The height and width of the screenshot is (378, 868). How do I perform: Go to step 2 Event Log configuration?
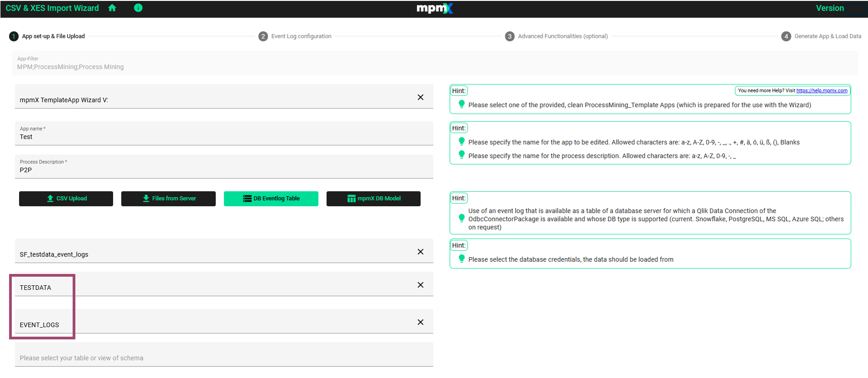(x=295, y=36)
